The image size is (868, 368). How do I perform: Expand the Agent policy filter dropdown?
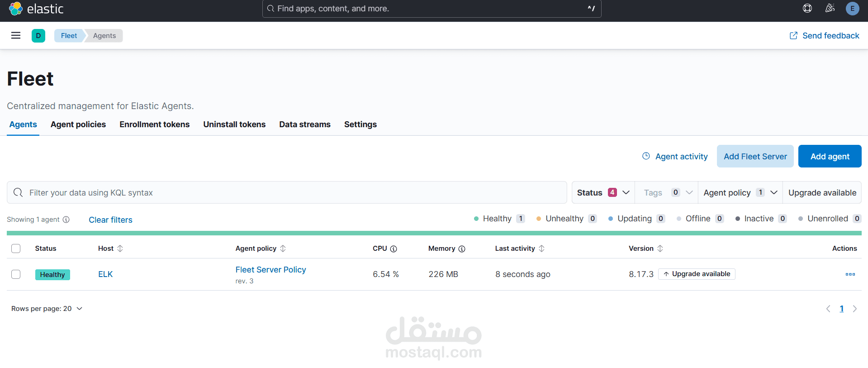coord(740,192)
